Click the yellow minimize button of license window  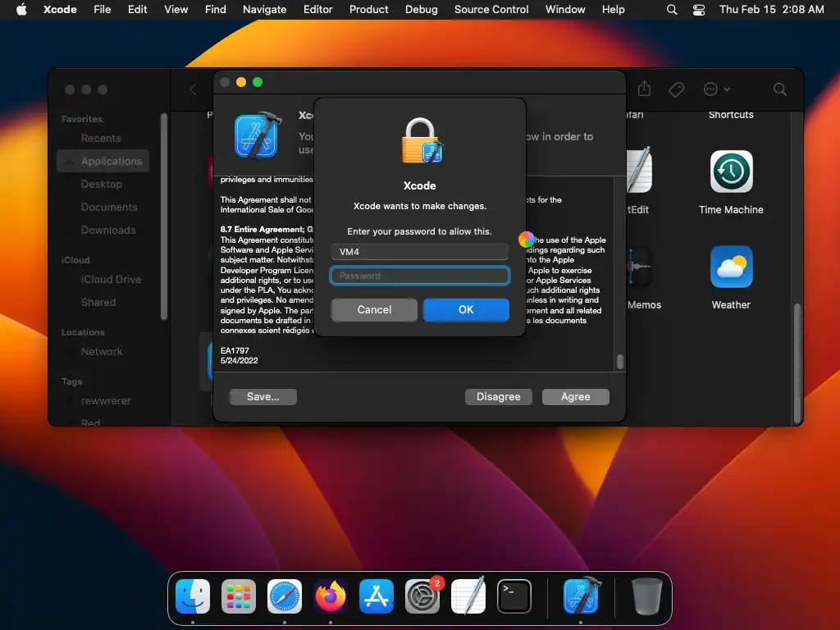[x=241, y=82]
